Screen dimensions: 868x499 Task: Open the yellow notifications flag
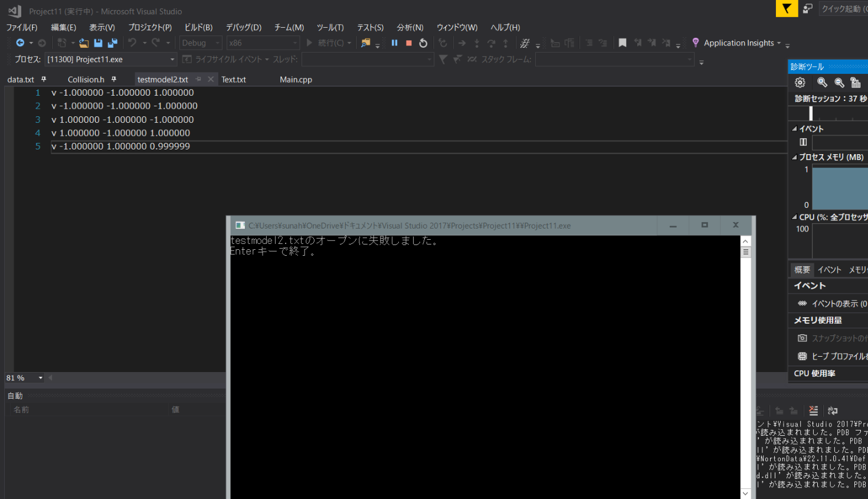(787, 8)
